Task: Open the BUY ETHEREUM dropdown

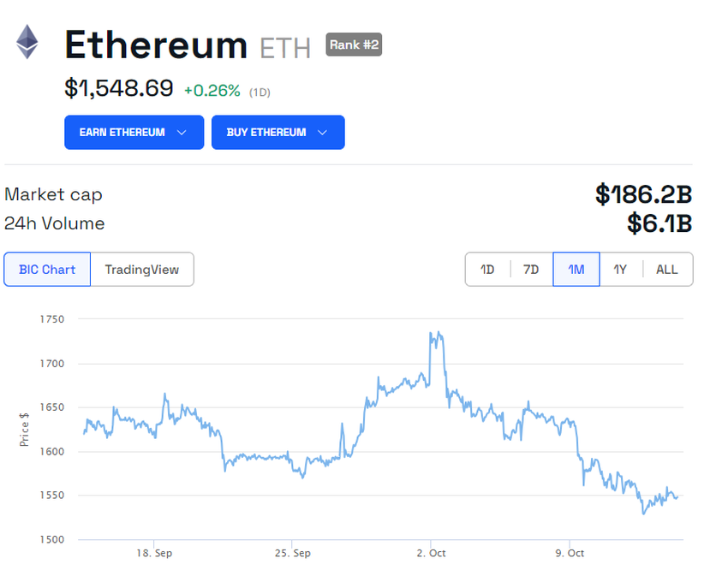Action: point(277,132)
